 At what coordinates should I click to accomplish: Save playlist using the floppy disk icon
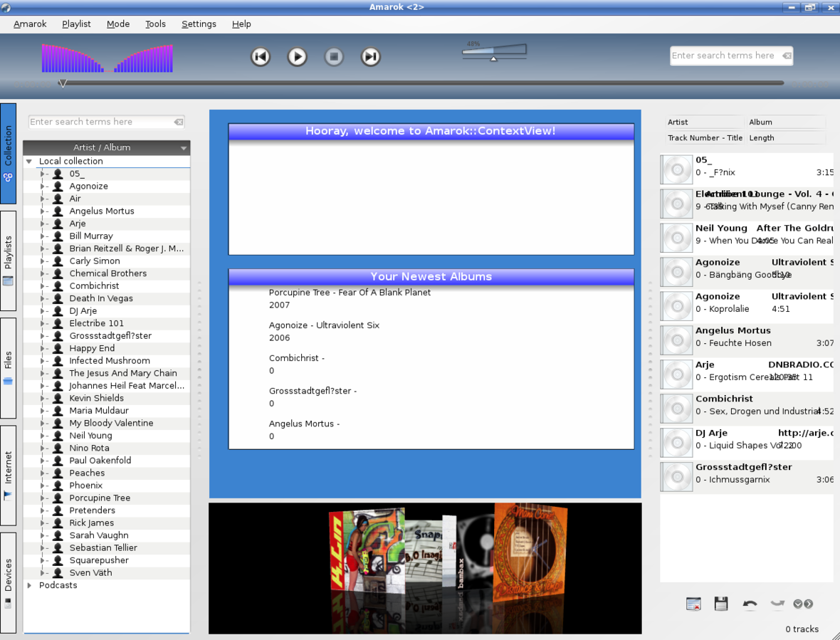point(721,604)
